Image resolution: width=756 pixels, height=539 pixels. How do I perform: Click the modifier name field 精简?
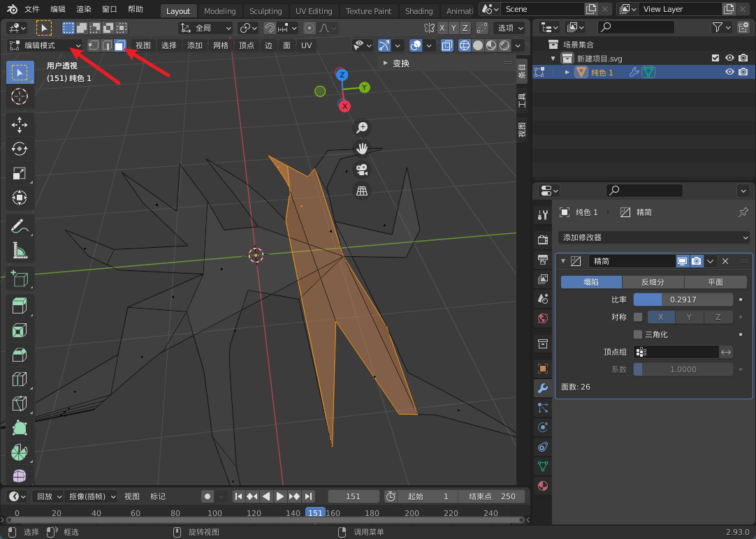pos(632,261)
